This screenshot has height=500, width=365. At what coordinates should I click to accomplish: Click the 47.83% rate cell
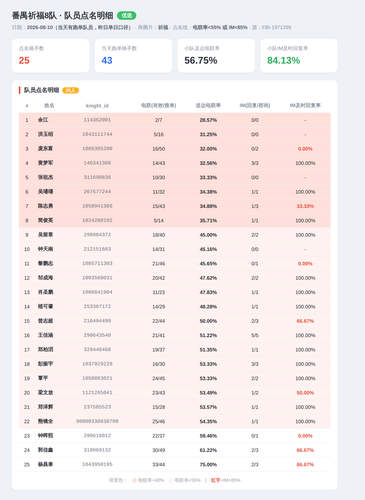208,292
